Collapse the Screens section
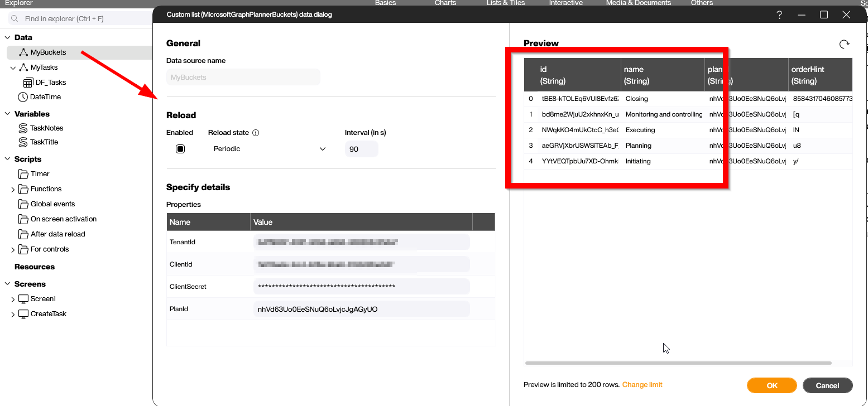Image resolution: width=868 pixels, height=406 pixels. pyautogui.click(x=8, y=284)
